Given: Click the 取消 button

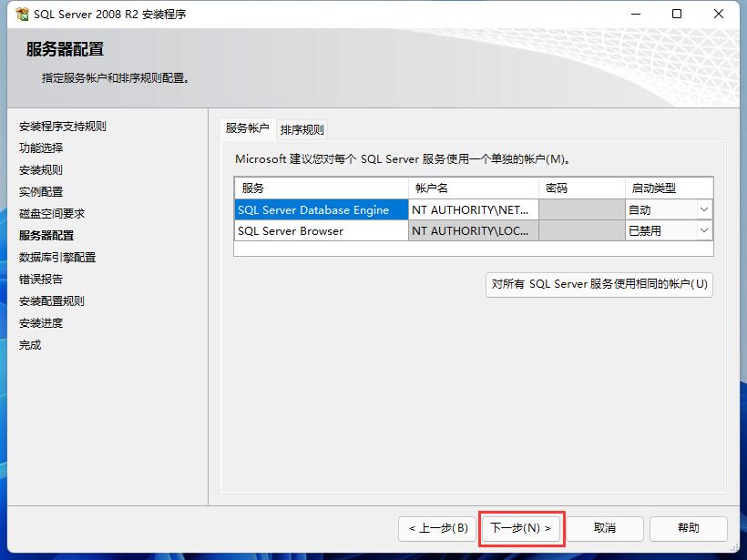Looking at the screenshot, I should (x=605, y=528).
